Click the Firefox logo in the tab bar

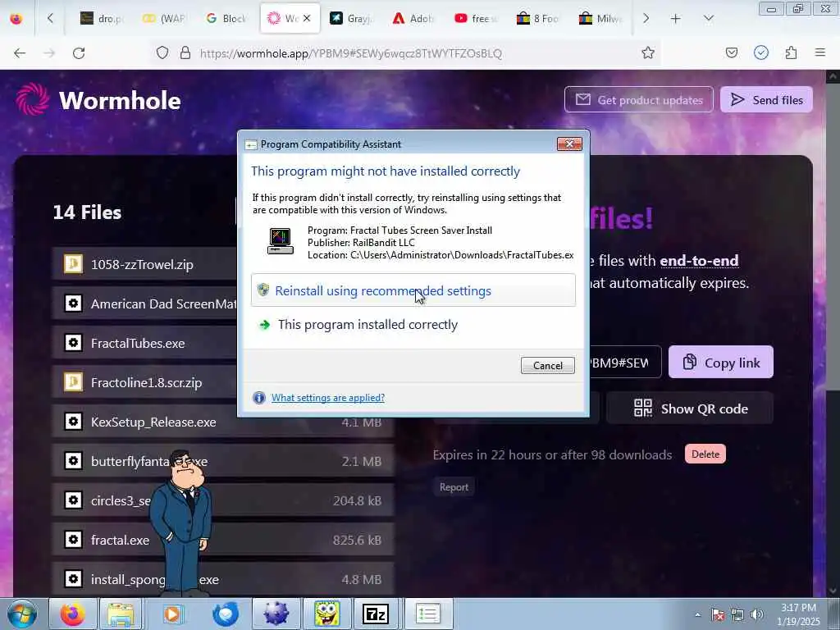[16, 19]
